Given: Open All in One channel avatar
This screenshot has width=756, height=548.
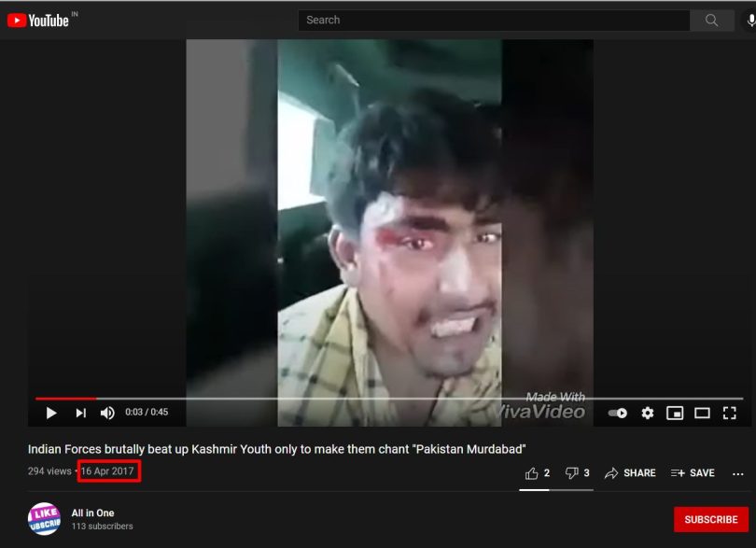Looking at the screenshot, I should [x=45, y=519].
